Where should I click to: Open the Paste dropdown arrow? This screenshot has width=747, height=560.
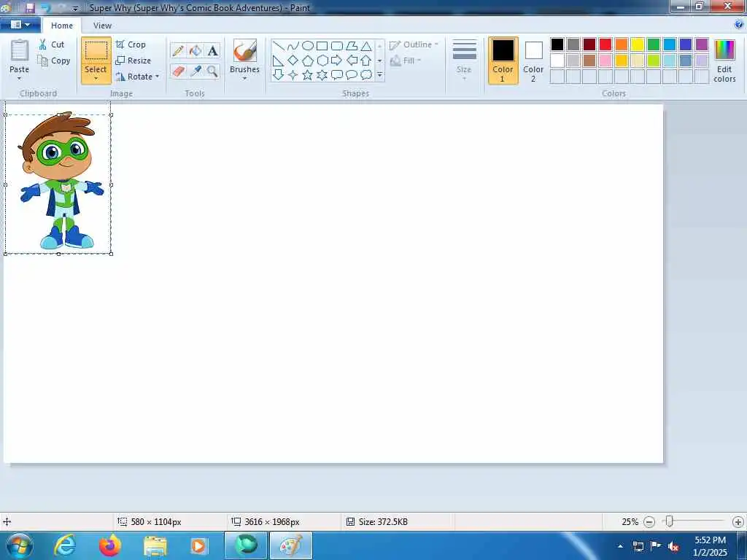20,78
